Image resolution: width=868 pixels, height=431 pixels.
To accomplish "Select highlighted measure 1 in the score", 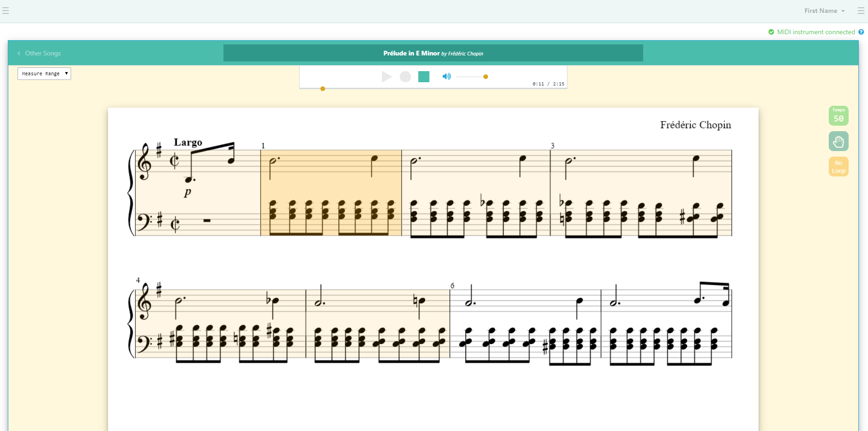I will pyautogui.click(x=331, y=193).
